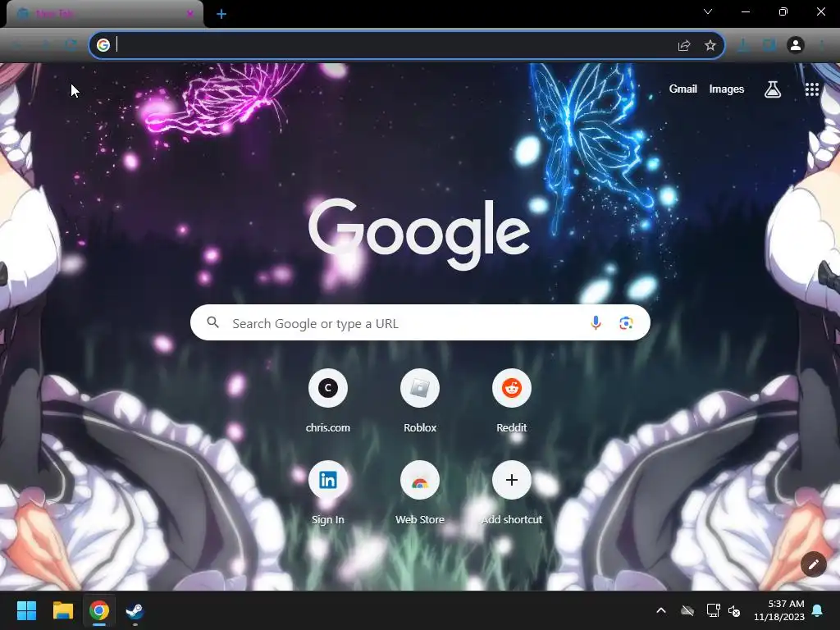Open the Google apps grid
Viewport: 840px width, 630px height.
click(x=811, y=89)
